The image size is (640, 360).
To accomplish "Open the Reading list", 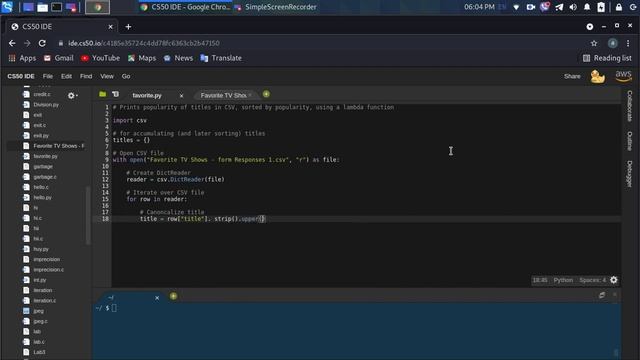I will click(x=607, y=58).
